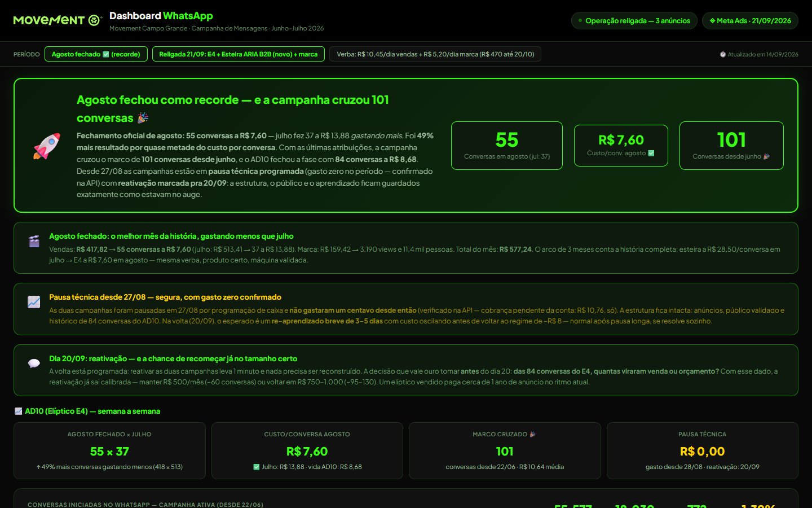Click the checkmark beside Custo/conv. agosto
The width and height of the screenshot is (812, 508).
(x=651, y=153)
